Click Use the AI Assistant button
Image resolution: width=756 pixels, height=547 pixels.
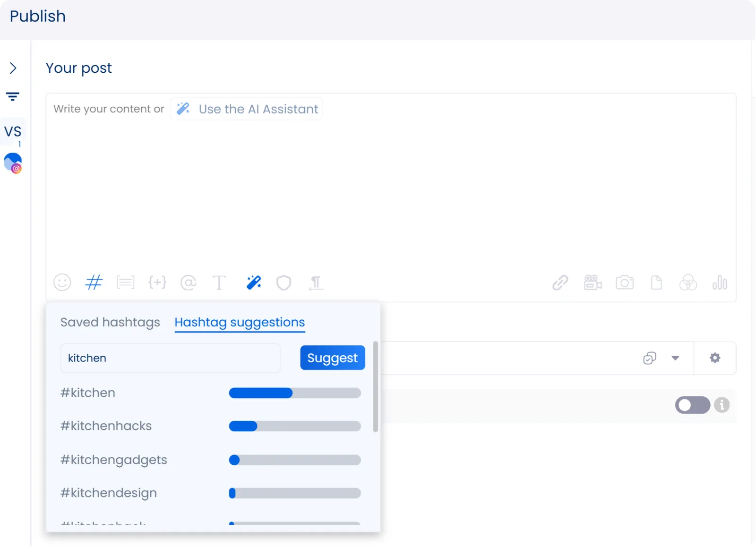pyautogui.click(x=247, y=109)
